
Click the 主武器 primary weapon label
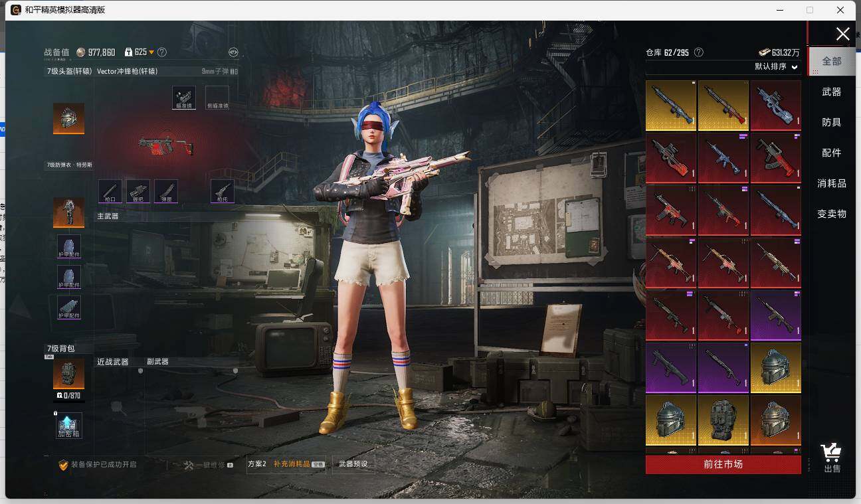(108, 216)
